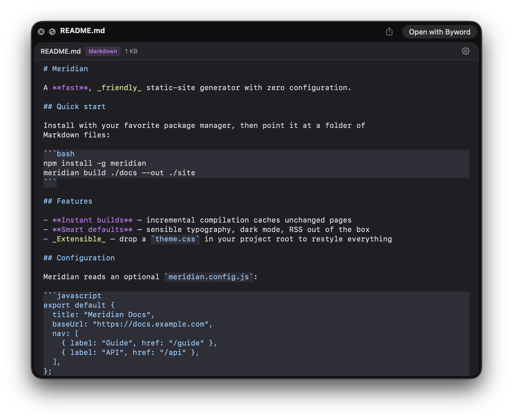Click the 'baseUrl: "https://docs.example.com",' line
The width and height of the screenshot is (513, 420).
point(132,324)
